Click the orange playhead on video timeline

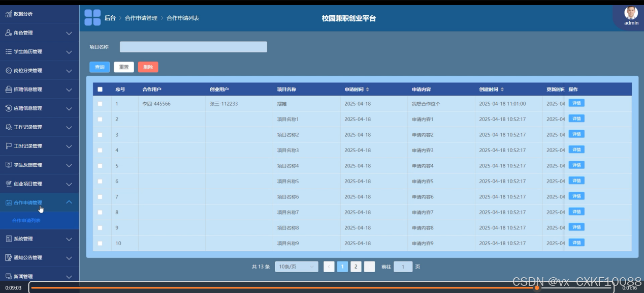click(x=537, y=288)
